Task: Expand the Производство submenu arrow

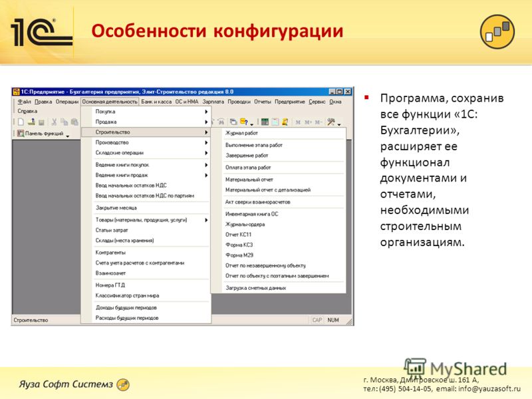Action: [206, 142]
